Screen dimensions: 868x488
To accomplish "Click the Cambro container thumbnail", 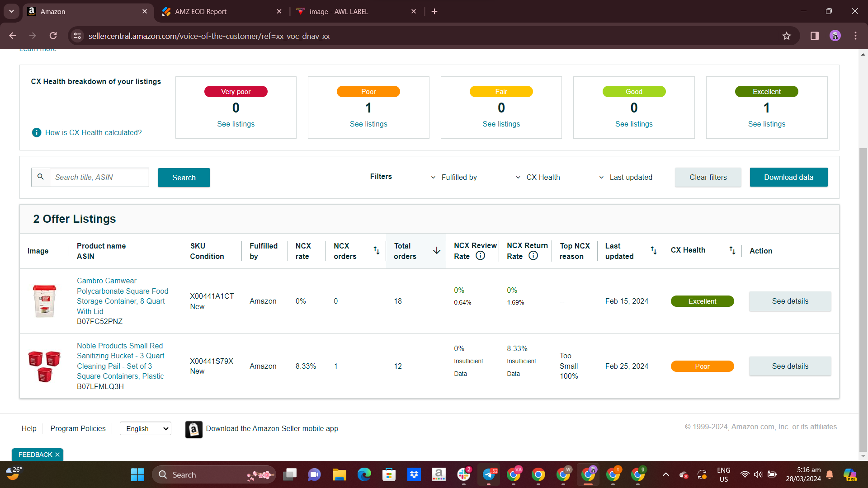I will tap(44, 301).
